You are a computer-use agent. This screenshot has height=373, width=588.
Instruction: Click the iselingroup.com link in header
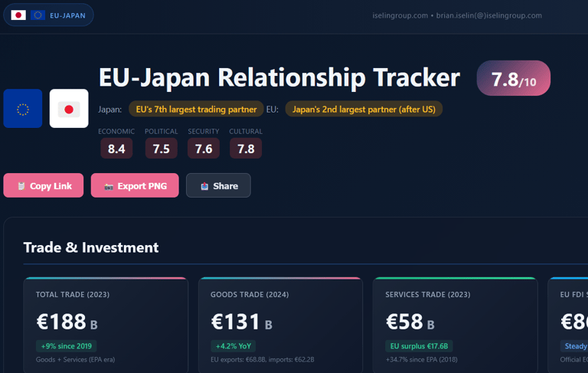400,15
